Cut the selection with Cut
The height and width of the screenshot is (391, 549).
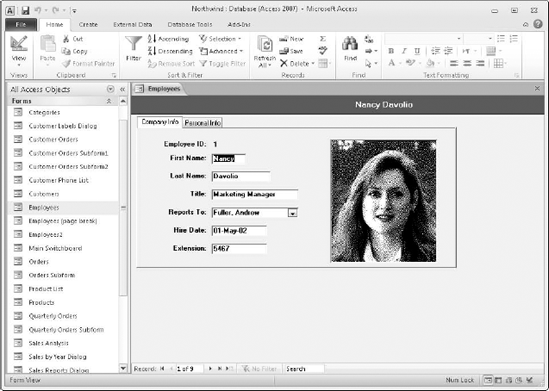[x=73, y=39]
